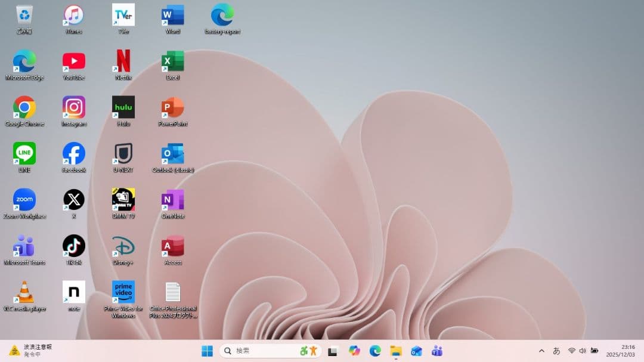Select the Instagram desktop shortcut

point(74,108)
